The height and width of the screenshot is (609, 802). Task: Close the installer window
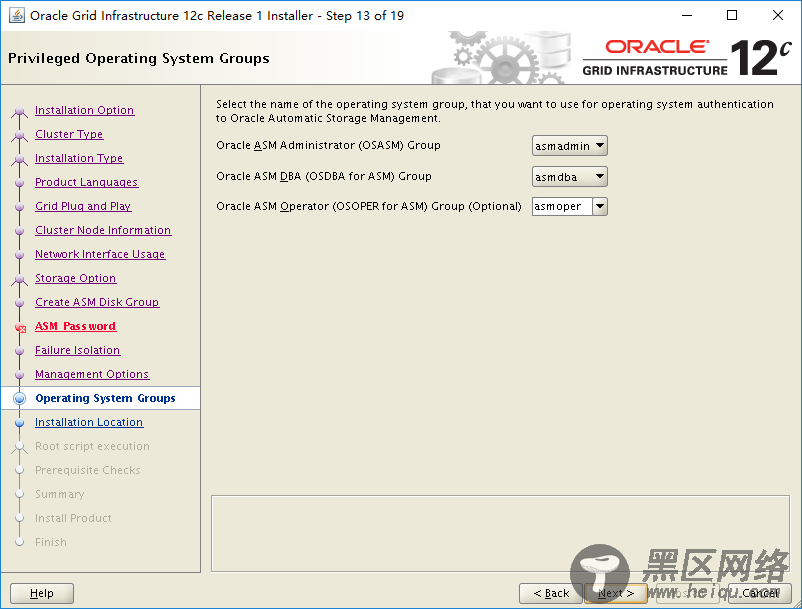pos(778,15)
